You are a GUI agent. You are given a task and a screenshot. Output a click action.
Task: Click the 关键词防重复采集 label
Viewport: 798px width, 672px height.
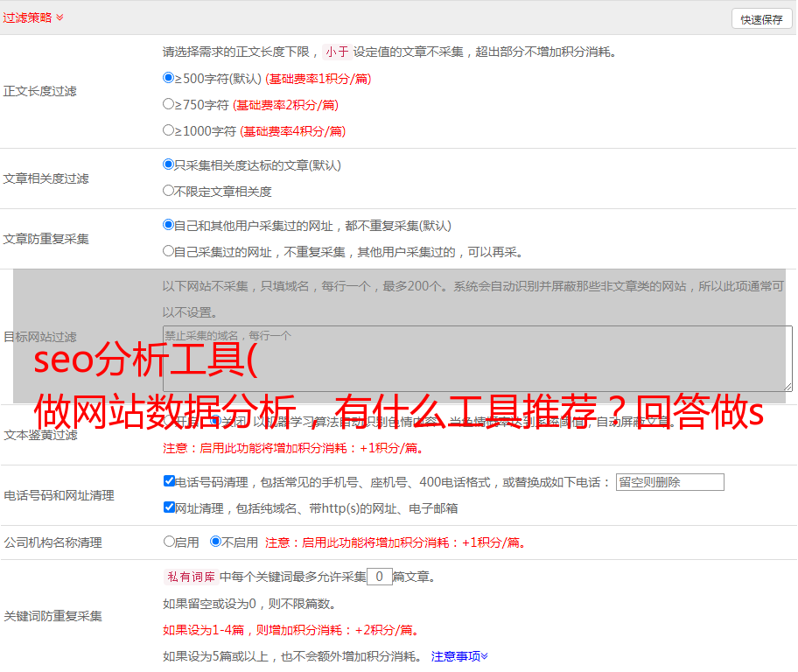pyautogui.click(x=52, y=616)
